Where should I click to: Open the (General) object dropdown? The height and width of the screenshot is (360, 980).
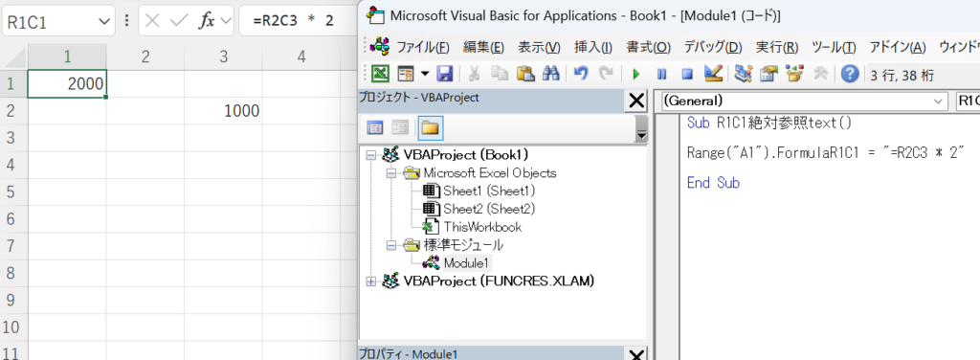[x=939, y=101]
